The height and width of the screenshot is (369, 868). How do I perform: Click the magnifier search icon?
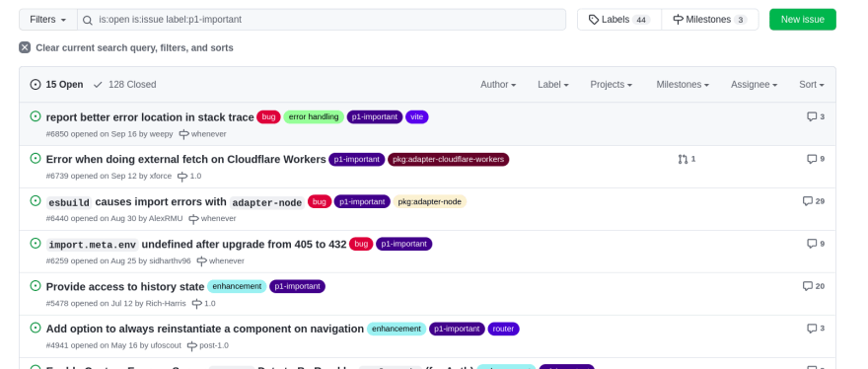88,20
